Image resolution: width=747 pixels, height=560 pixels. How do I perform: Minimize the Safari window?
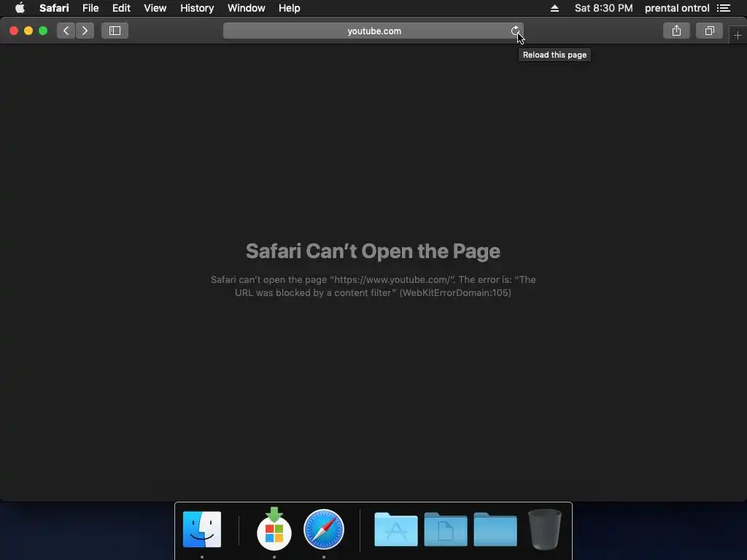coord(28,31)
